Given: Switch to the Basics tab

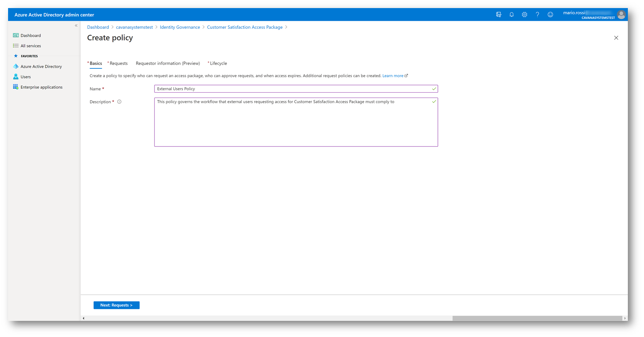Looking at the screenshot, I should click(x=96, y=63).
